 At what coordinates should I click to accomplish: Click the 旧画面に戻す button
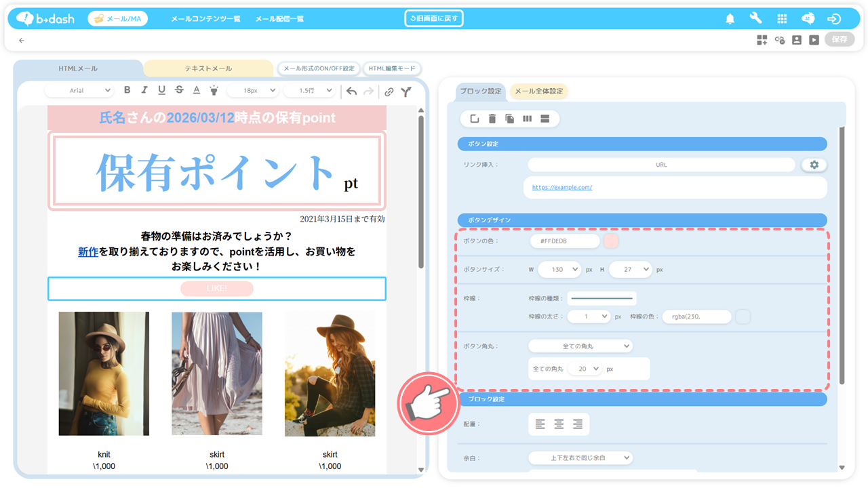click(433, 18)
